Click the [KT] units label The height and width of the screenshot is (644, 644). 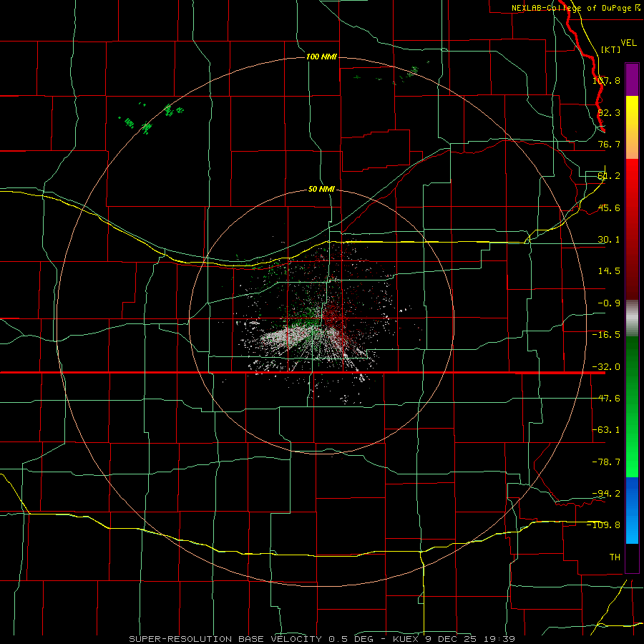coord(611,49)
